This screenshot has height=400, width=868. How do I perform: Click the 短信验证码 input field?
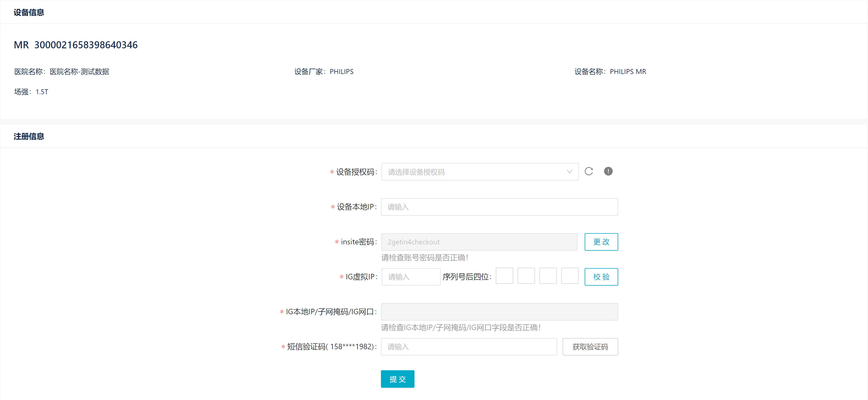point(469,346)
